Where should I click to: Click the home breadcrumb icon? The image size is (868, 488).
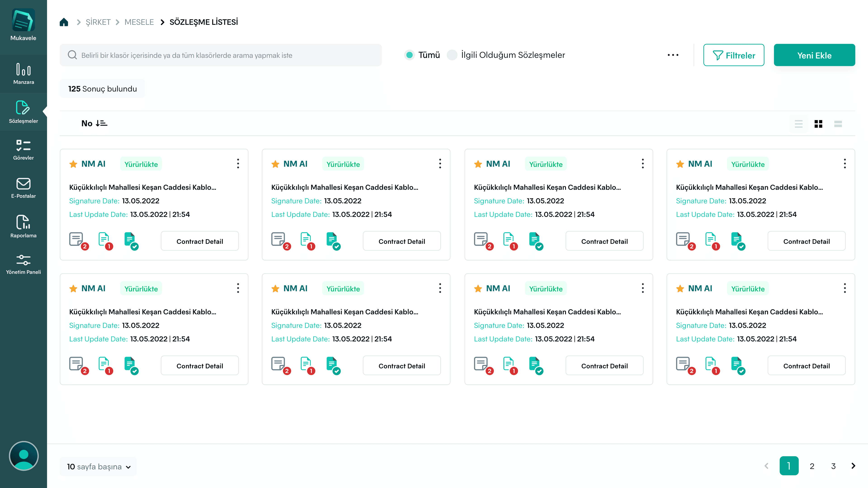coord(64,22)
